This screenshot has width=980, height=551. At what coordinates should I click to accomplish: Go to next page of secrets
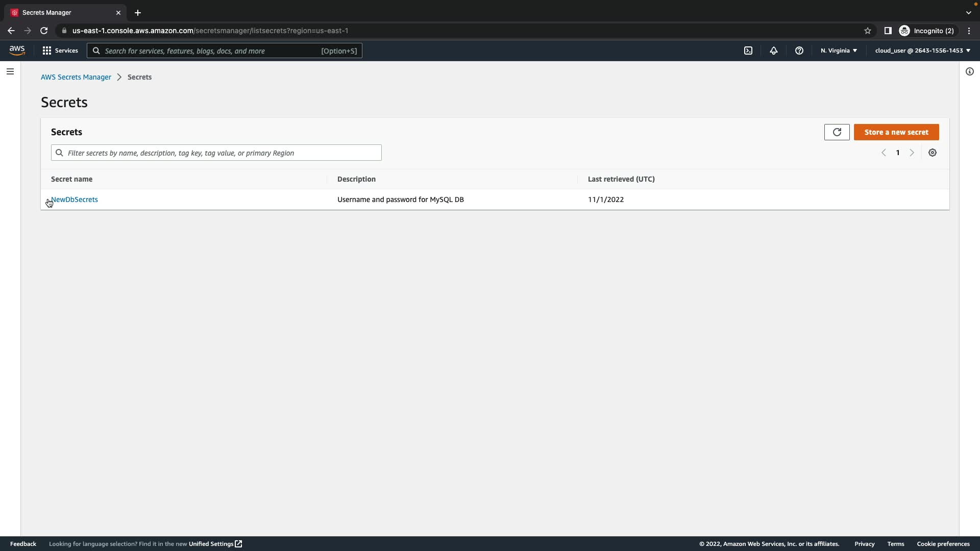[912, 153]
